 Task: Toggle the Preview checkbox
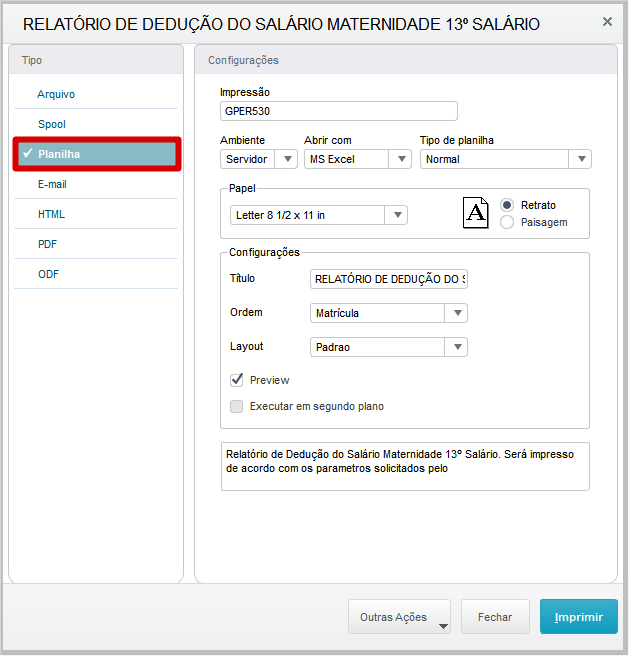click(236, 380)
